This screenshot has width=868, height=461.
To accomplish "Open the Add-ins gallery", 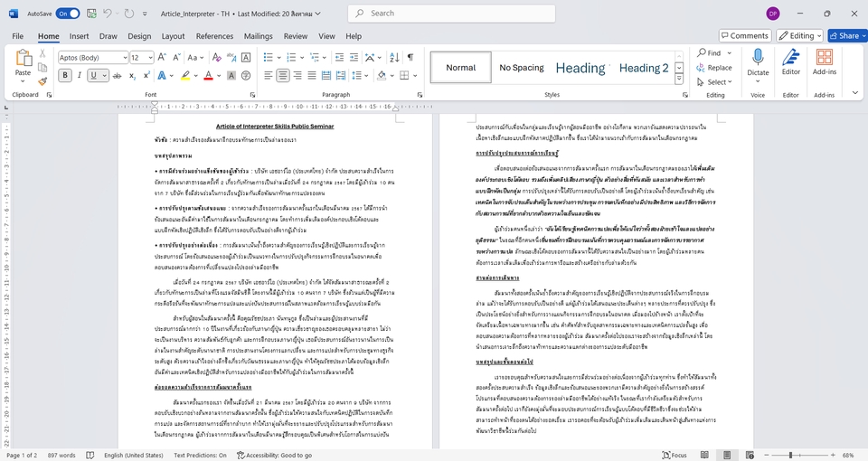I will 825,62.
